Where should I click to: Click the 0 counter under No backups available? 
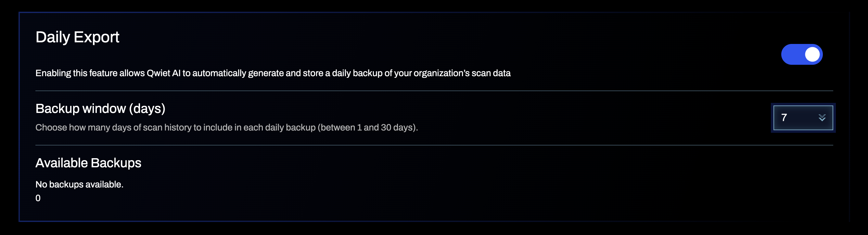38,198
